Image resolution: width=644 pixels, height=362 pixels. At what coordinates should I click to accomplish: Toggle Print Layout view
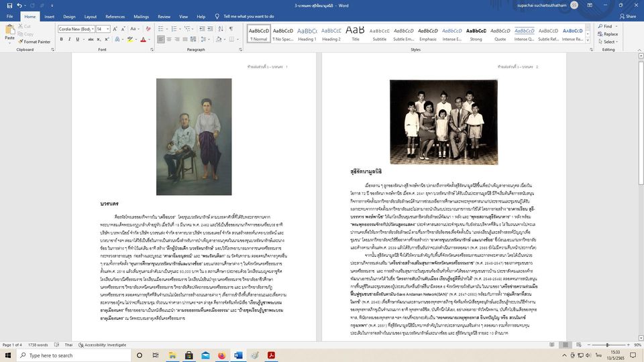pyautogui.click(x=565, y=345)
